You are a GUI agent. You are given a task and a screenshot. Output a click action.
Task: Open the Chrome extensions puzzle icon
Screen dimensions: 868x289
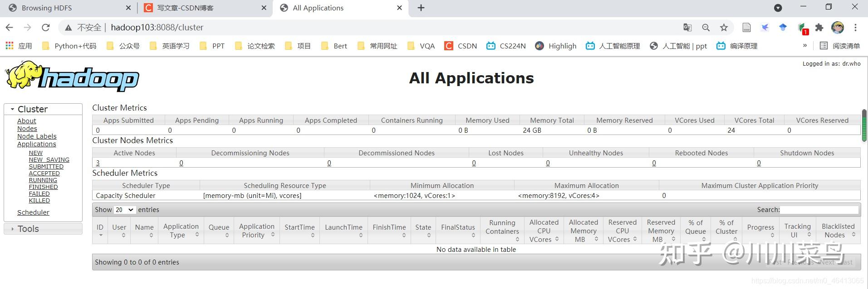[x=819, y=28]
